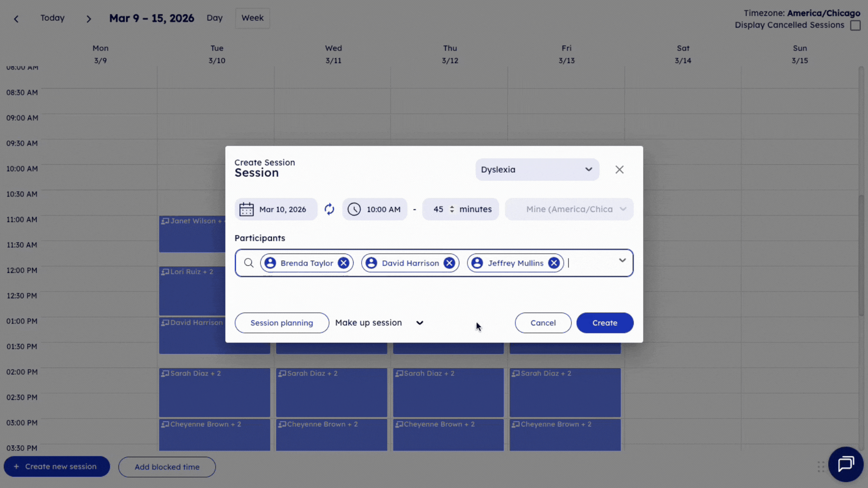The image size is (868, 488).
Task: Expand the timezone dropdown
Action: click(623, 209)
